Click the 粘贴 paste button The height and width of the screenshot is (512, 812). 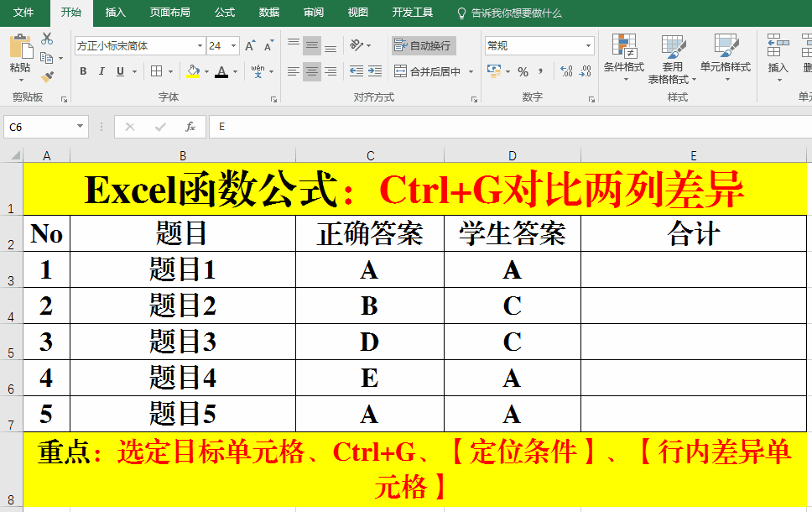point(19,55)
